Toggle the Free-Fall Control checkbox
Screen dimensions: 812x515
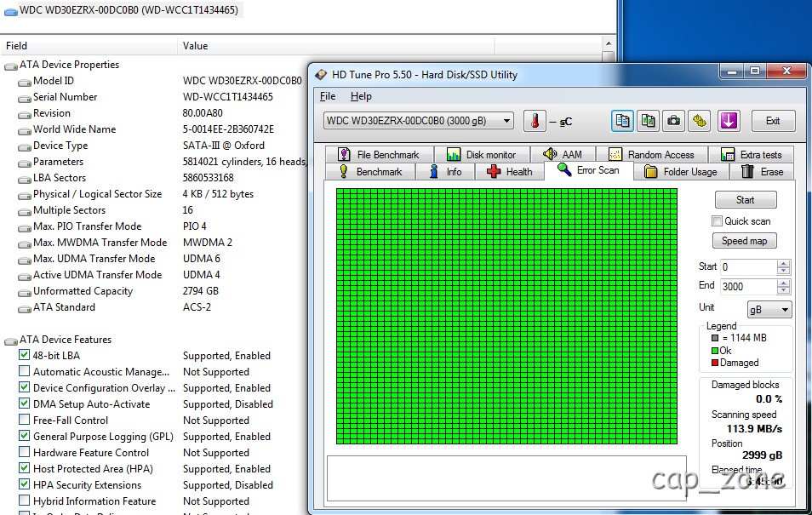24,419
